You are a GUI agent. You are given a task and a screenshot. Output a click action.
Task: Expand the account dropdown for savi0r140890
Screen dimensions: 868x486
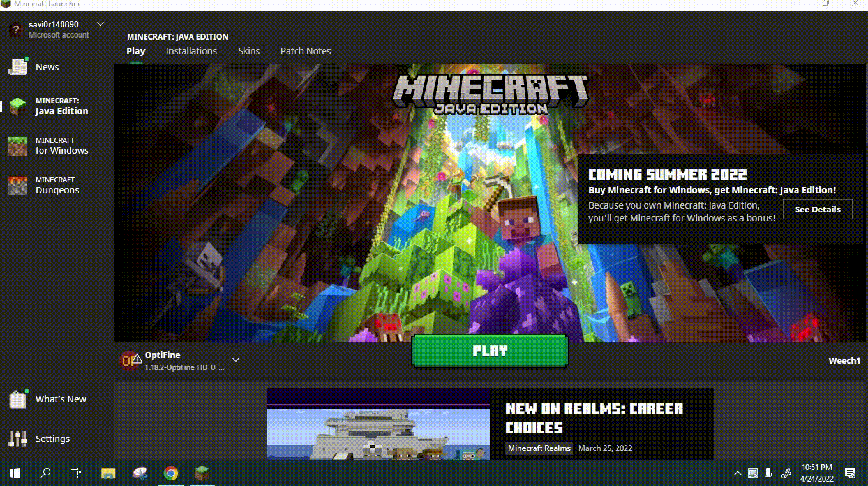tap(100, 24)
